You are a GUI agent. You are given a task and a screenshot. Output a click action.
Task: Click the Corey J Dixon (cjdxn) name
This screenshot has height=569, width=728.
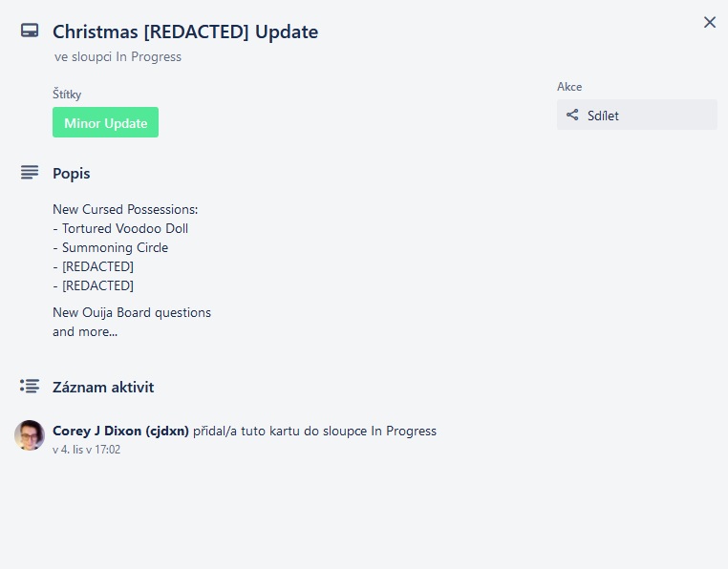click(x=120, y=431)
